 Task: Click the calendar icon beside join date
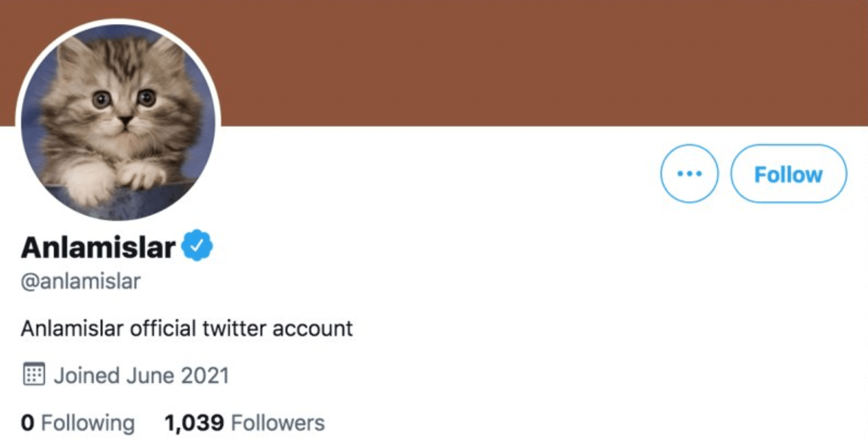click(34, 374)
